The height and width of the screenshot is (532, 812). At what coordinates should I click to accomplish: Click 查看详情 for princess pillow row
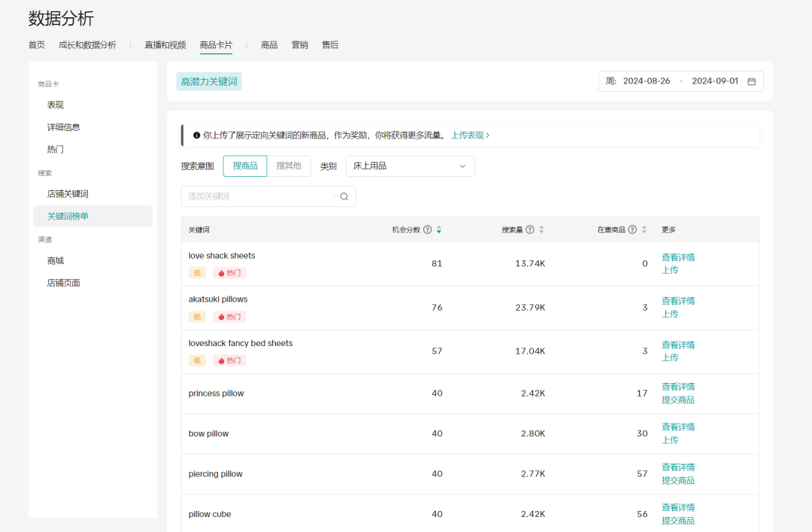coord(677,386)
